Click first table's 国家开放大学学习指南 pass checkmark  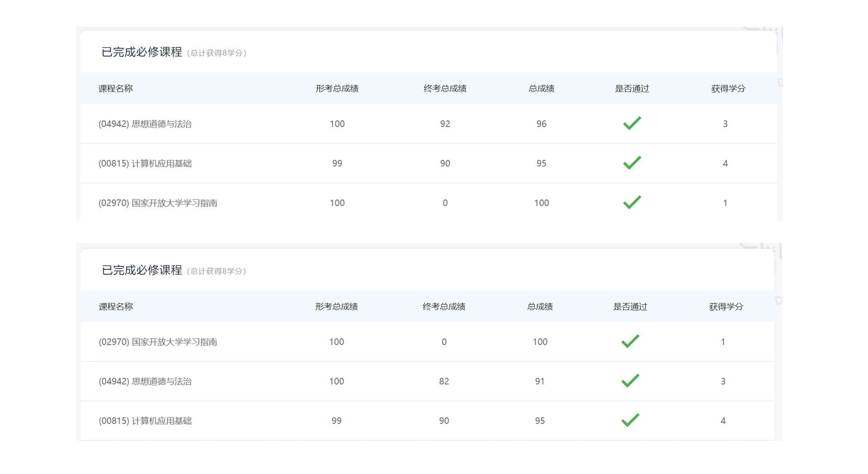(x=632, y=202)
